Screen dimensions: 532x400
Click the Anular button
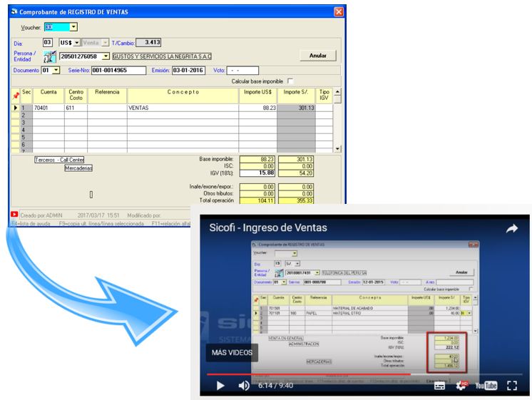318,56
